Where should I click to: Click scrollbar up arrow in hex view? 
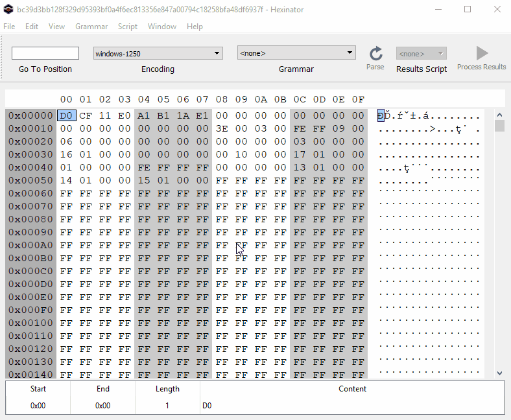pyautogui.click(x=499, y=115)
